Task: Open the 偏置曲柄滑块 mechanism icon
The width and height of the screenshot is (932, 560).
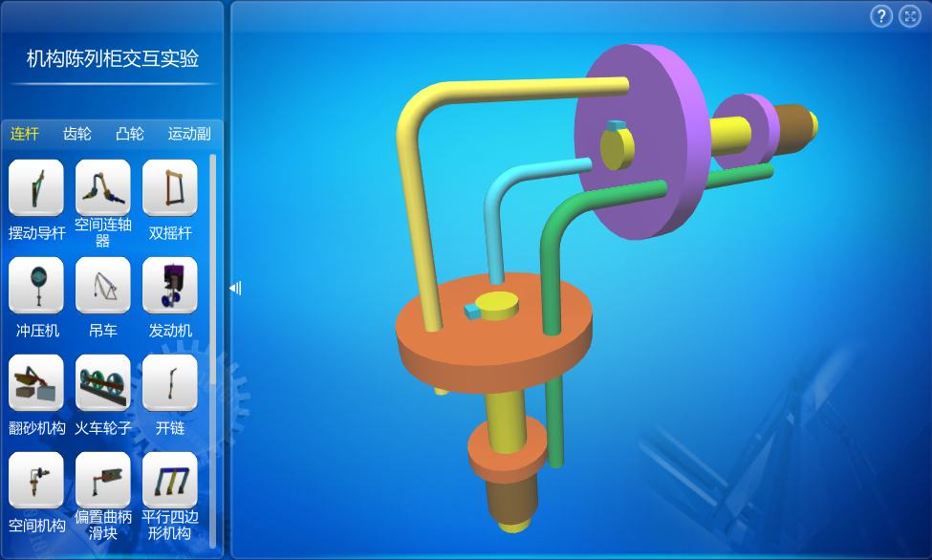Action: (x=103, y=480)
